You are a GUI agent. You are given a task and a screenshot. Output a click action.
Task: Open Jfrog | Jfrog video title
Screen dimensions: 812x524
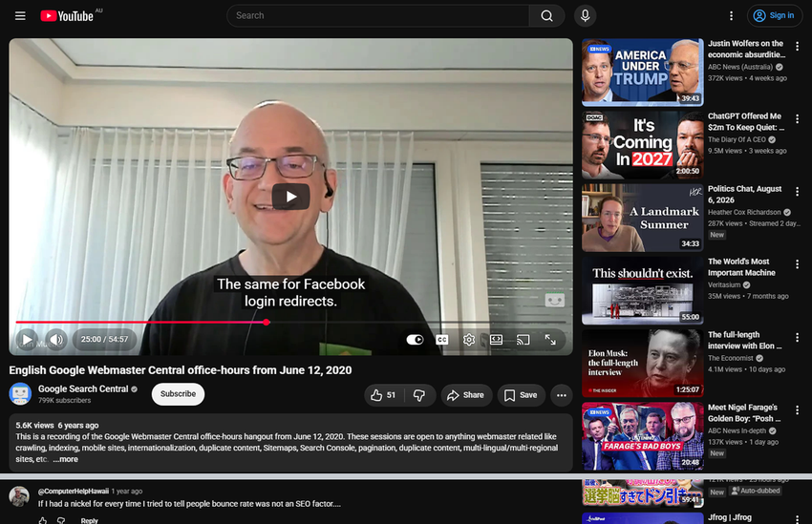pyautogui.click(x=730, y=517)
